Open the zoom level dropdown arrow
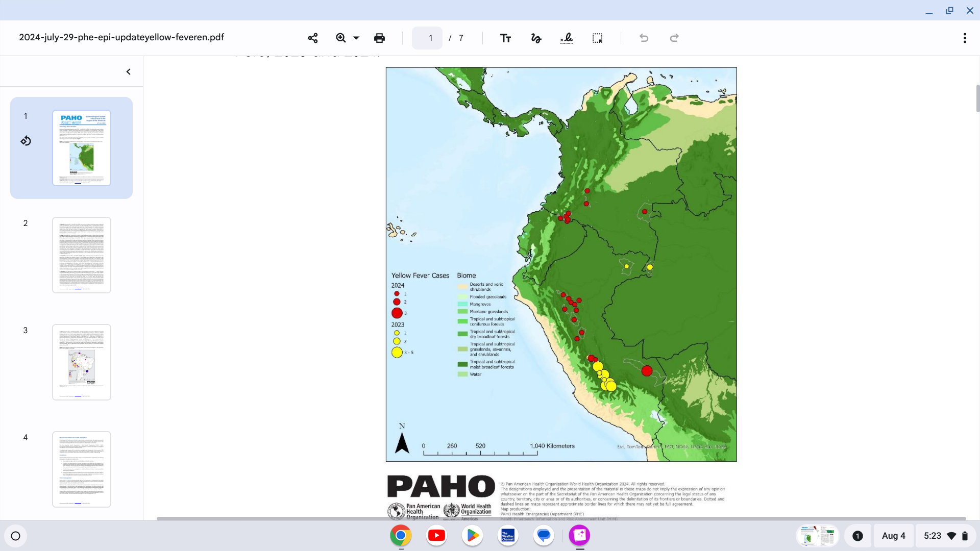Screen dimensions: 980x551 pos(356,38)
